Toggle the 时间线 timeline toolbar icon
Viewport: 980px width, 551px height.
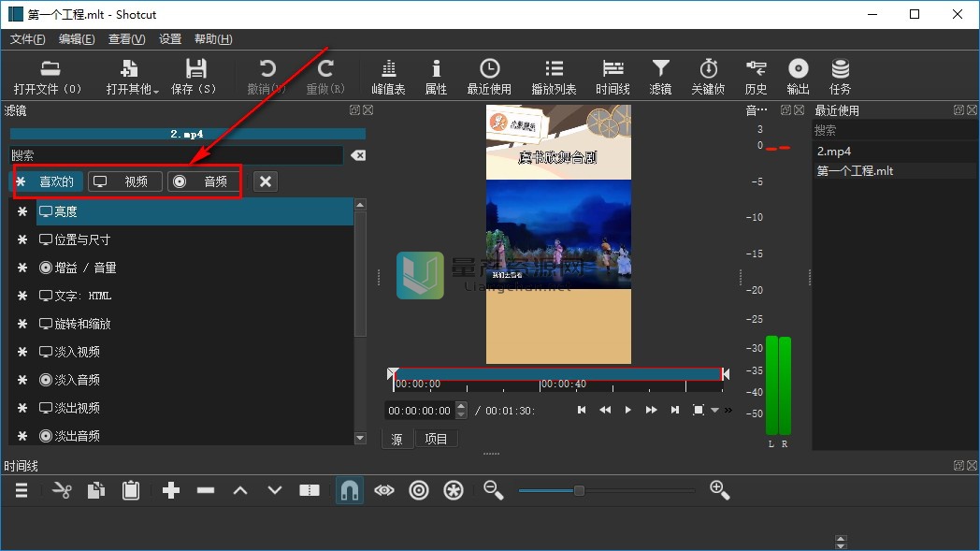612,77
